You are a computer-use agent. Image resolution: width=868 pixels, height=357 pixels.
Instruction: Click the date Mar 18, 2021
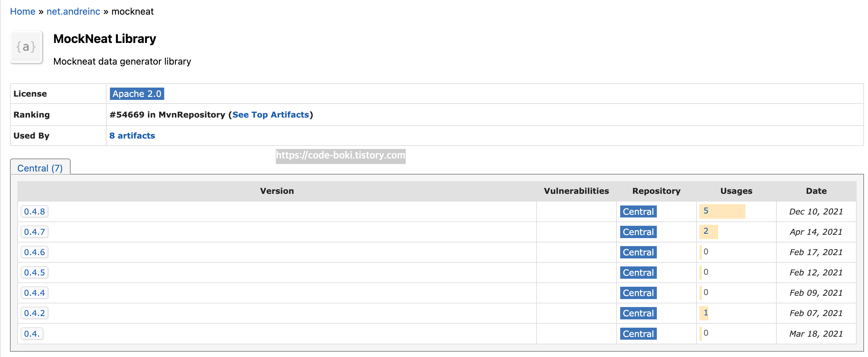(x=816, y=334)
